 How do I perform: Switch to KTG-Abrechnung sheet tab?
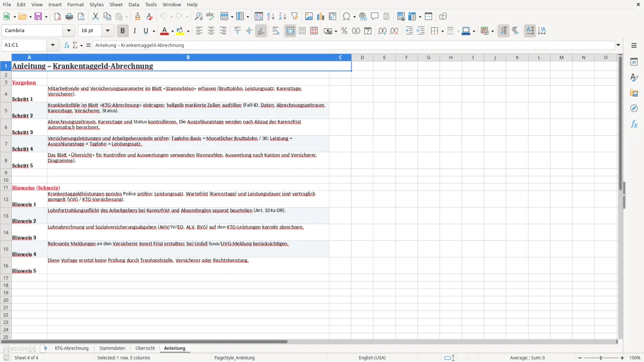click(71, 349)
